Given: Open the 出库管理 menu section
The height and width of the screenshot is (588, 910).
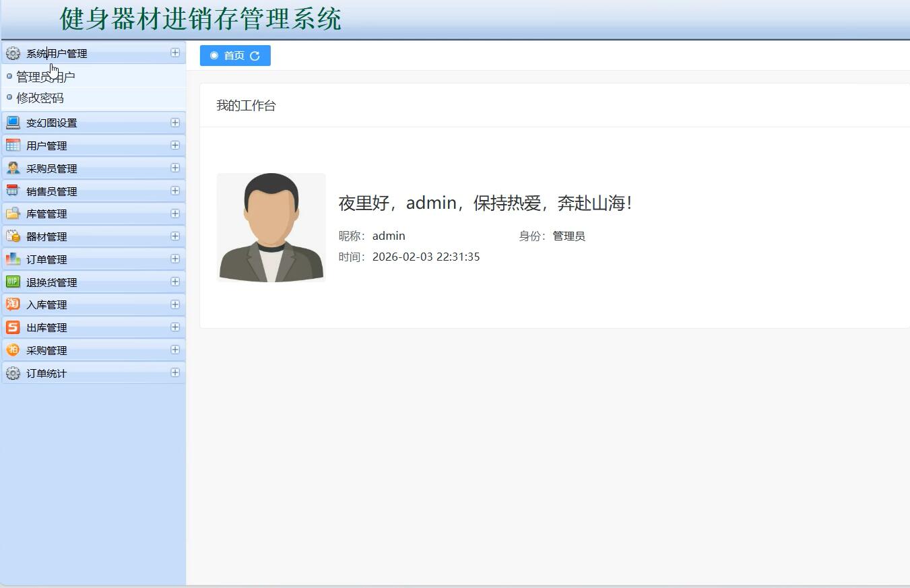Looking at the screenshot, I should pos(94,327).
